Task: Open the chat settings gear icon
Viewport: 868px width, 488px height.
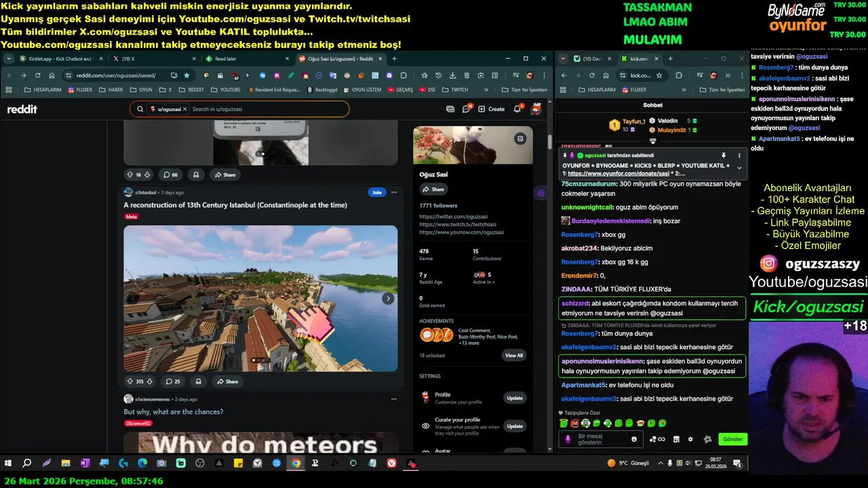Action: coord(690,439)
